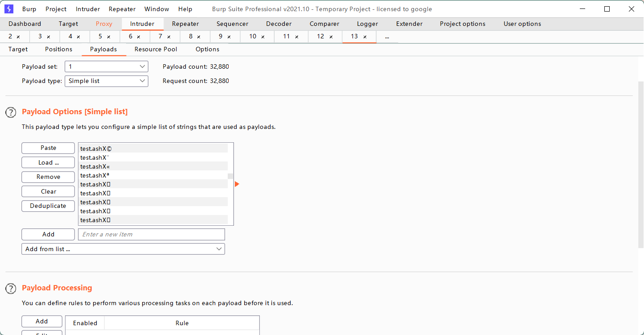Click the Burp Suite lightning logo icon

pos(9,9)
